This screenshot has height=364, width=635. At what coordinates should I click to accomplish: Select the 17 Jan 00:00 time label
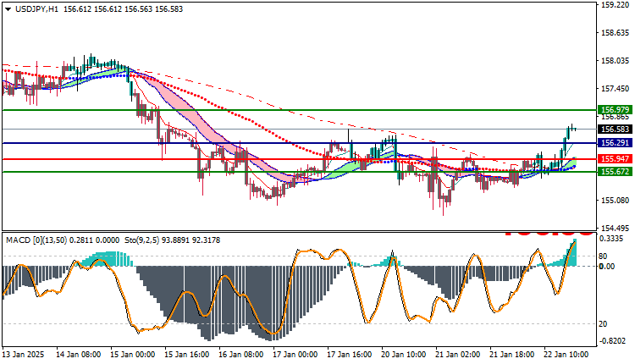tap(295, 355)
